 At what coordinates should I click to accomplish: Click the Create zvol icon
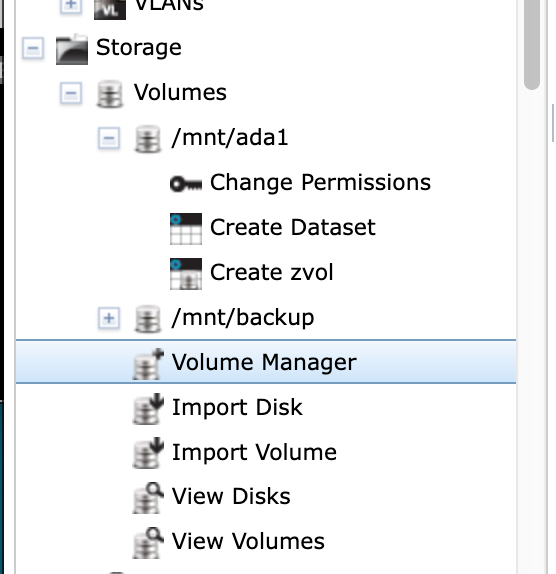pyautogui.click(x=186, y=273)
